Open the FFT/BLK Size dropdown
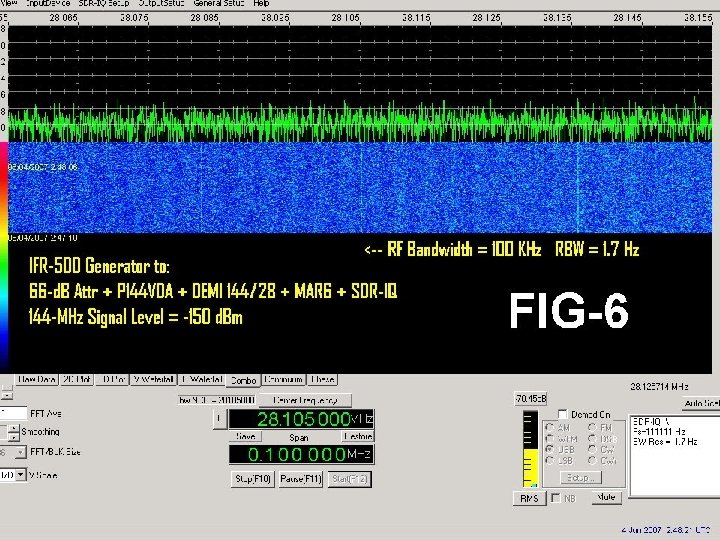This screenshot has height=540, width=720. [20, 452]
